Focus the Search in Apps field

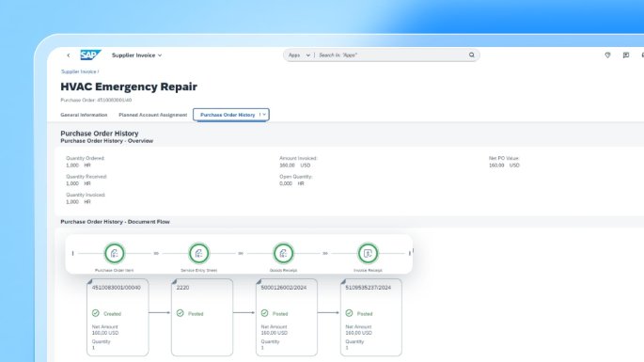point(392,55)
